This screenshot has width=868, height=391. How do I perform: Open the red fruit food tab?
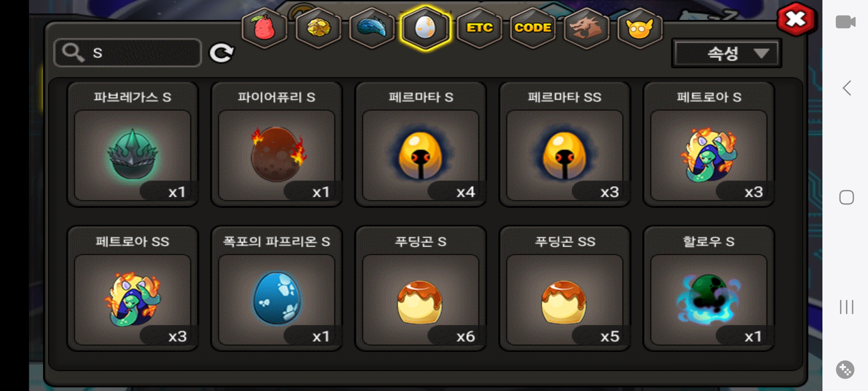click(x=264, y=28)
